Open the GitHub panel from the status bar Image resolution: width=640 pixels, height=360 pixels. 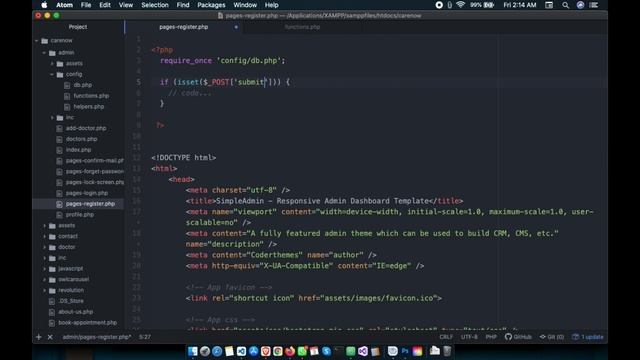pos(518,337)
